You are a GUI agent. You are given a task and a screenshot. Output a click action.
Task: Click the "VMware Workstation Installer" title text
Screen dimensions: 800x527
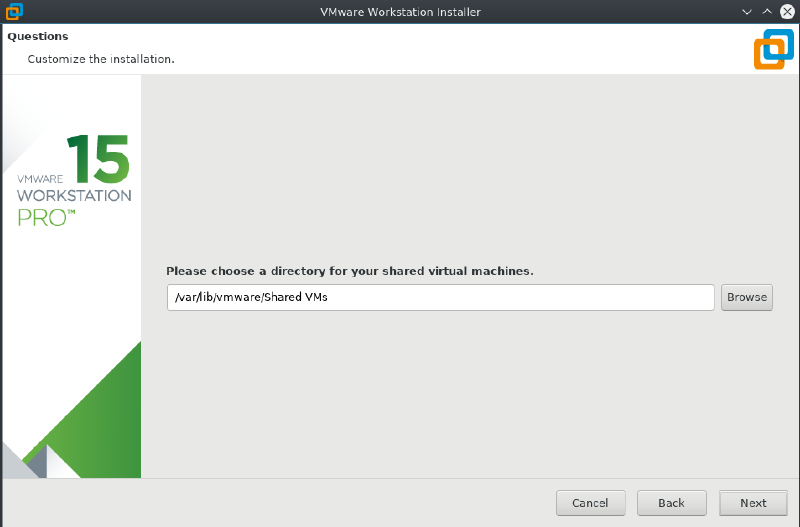[x=400, y=12]
